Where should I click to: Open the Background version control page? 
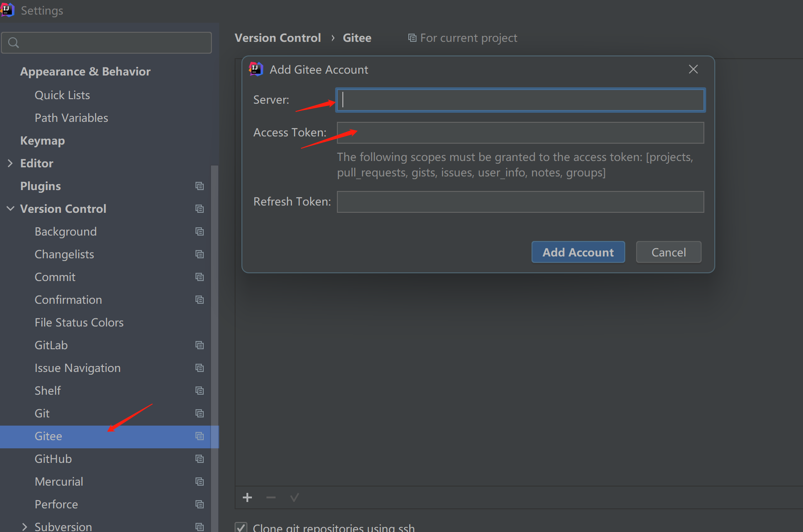(65, 232)
